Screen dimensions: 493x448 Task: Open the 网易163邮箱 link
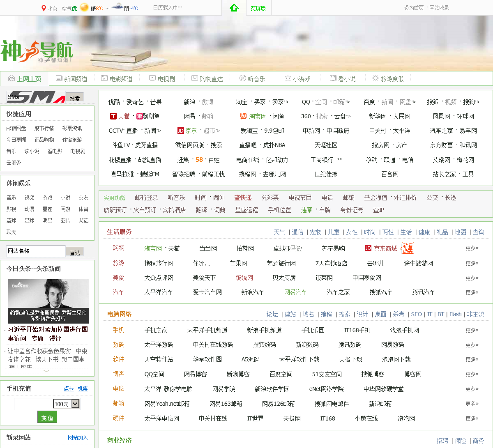[226, 404]
